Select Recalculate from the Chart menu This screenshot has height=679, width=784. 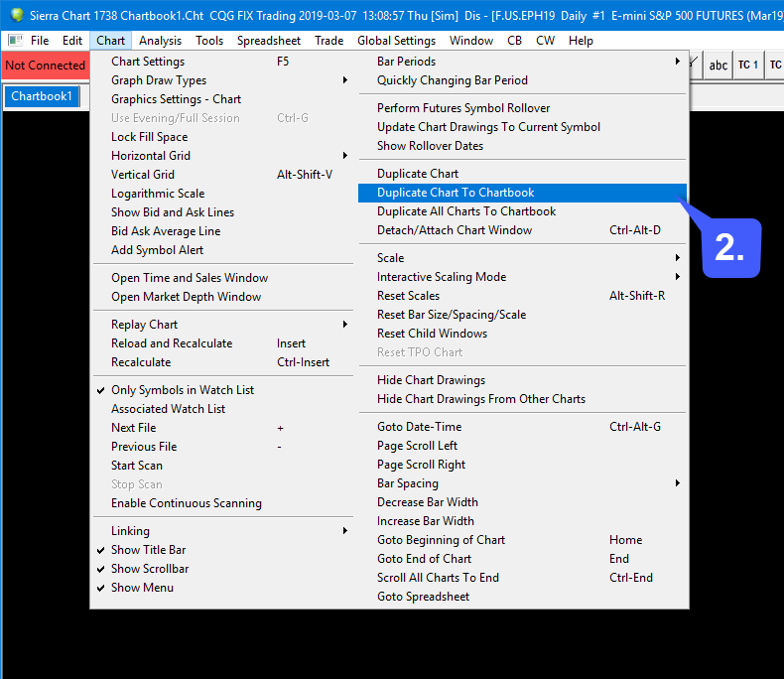(223, 362)
